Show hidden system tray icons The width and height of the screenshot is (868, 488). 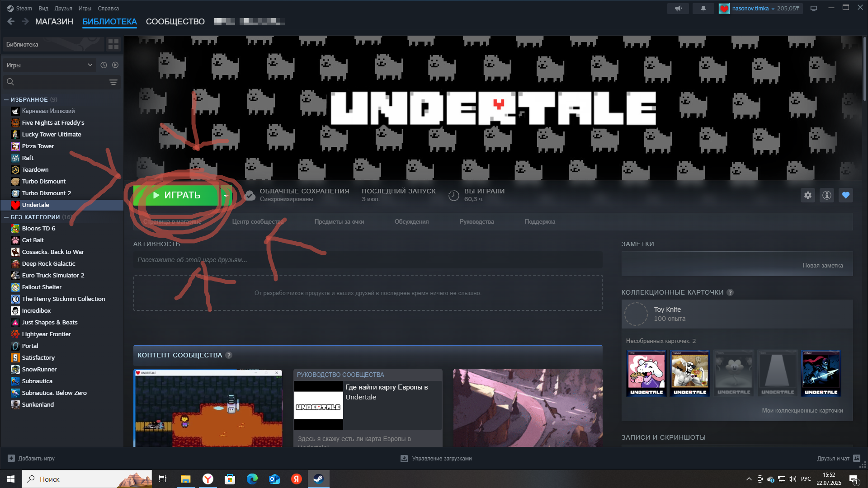tap(749, 479)
